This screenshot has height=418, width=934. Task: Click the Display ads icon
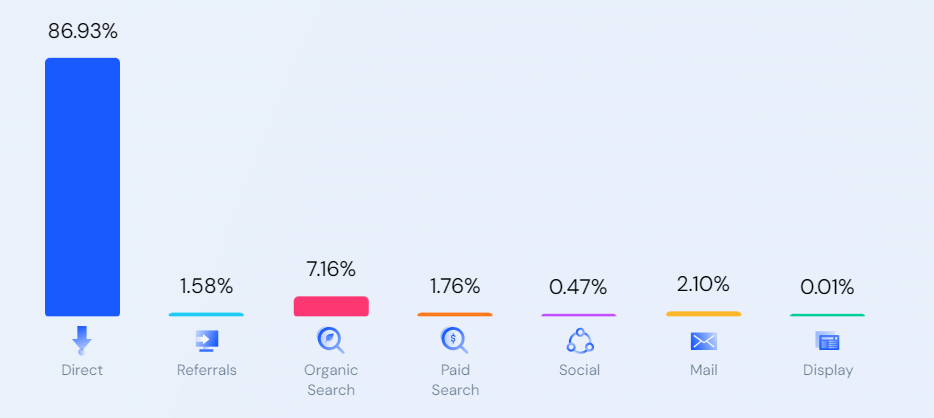(x=827, y=341)
